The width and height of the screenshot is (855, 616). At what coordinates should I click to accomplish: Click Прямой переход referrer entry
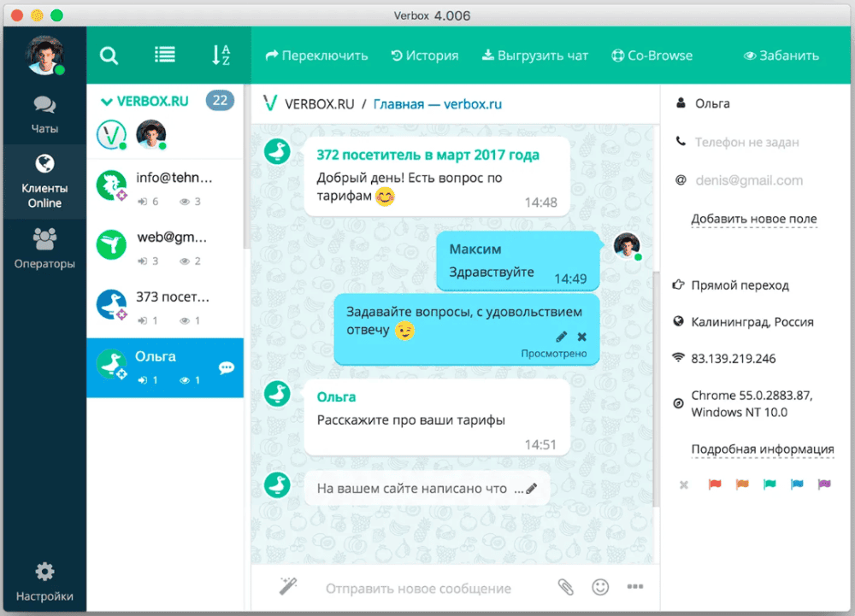[740, 285]
